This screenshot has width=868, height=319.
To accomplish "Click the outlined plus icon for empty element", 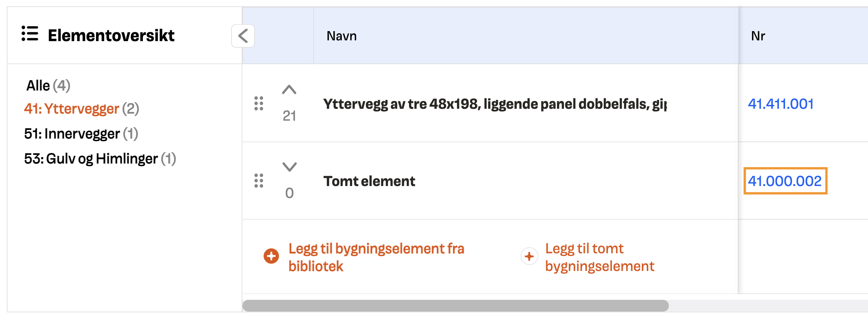I will point(529,256).
